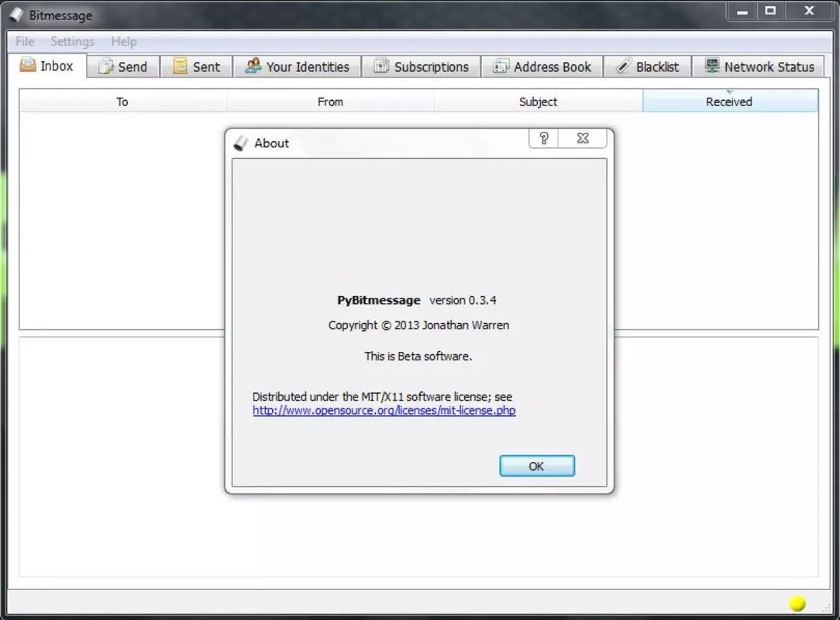Click the Subscriptions tab icon

381,66
